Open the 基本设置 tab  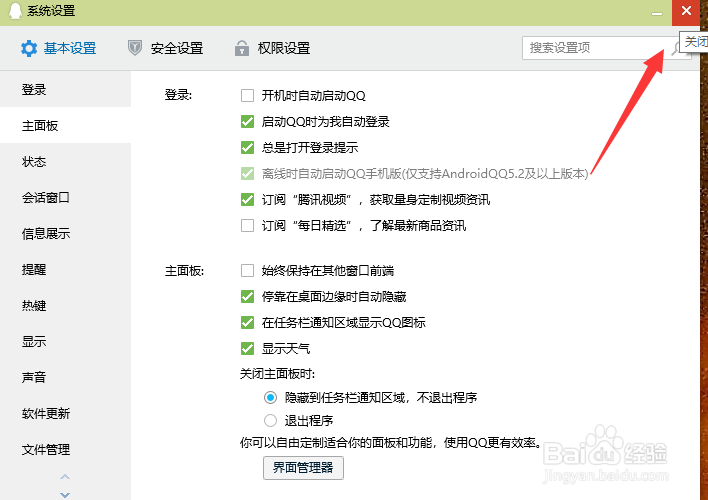(59, 48)
